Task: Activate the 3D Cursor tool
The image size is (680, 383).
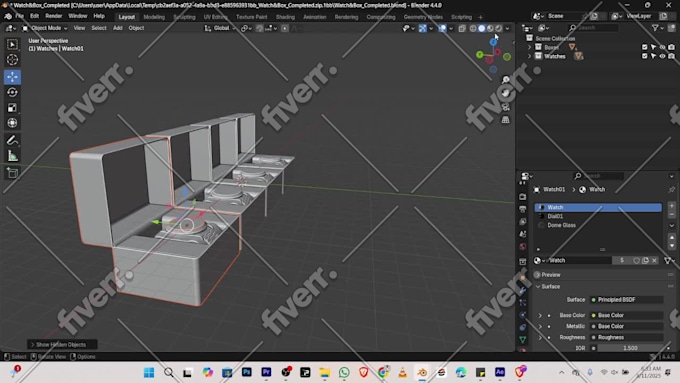Action: (12, 59)
